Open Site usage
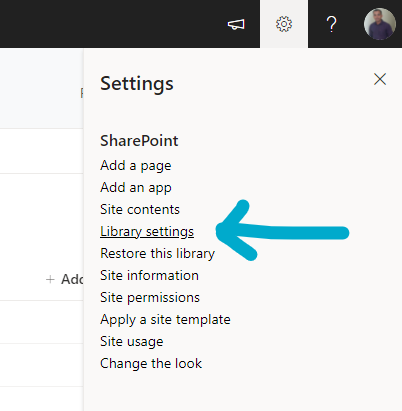 pyautogui.click(x=132, y=342)
